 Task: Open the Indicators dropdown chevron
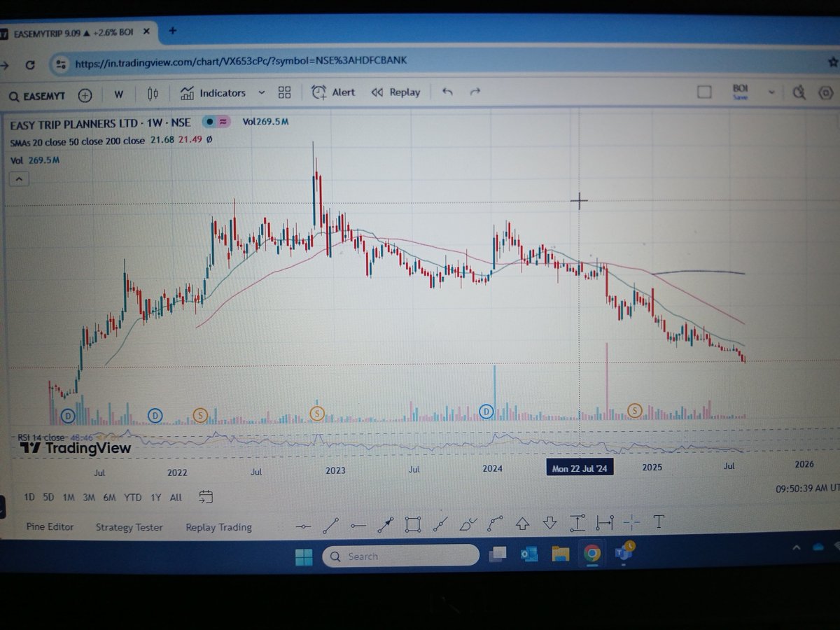coord(262,93)
